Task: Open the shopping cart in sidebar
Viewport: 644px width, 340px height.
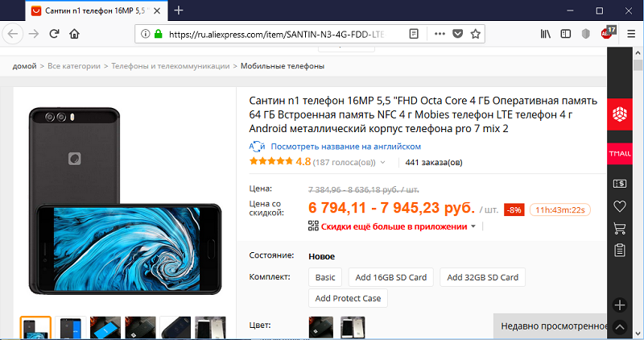Action: 619,228
